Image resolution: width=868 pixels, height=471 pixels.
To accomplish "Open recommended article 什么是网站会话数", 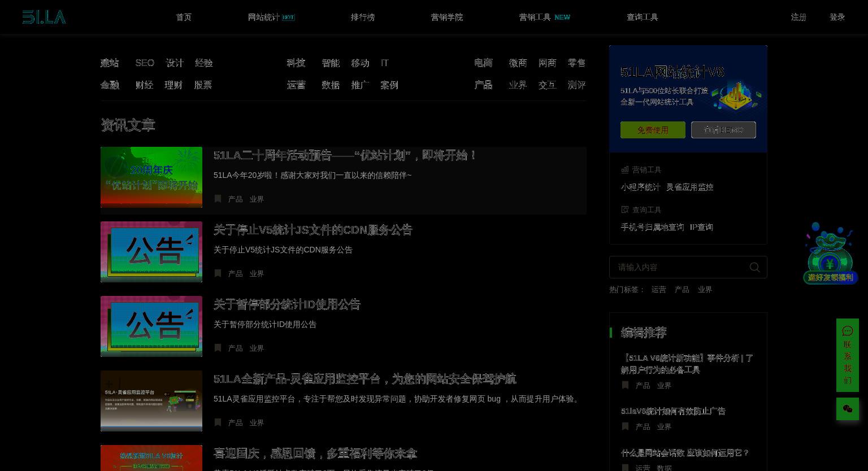I will (x=685, y=453).
